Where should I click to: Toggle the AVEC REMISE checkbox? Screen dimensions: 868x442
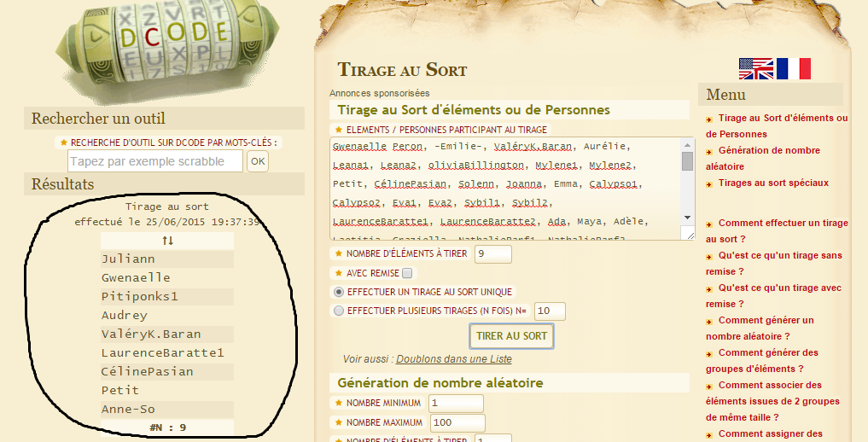click(407, 273)
